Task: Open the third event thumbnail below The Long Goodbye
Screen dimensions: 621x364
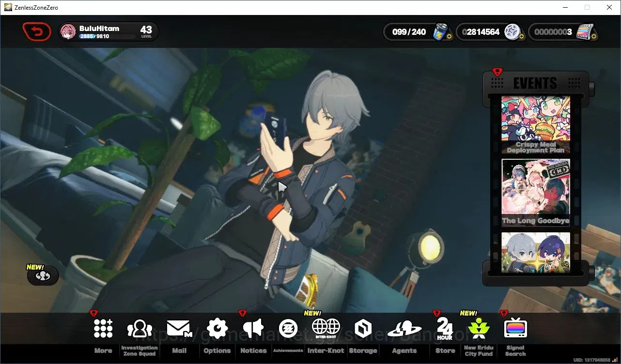Action: (536, 252)
